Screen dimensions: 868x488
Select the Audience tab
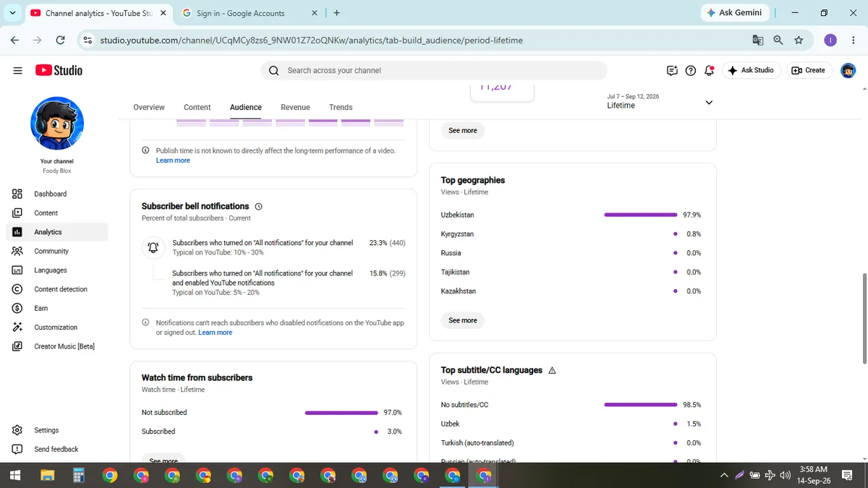246,107
